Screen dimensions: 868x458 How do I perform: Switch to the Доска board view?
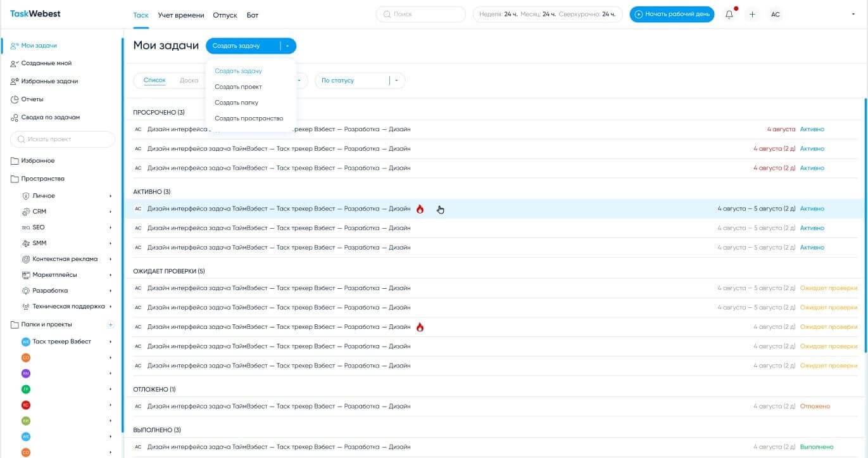189,80
